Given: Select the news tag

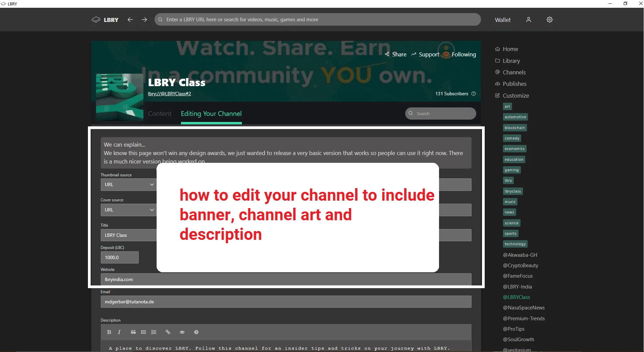Looking at the screenshot, I should [509, 212].
